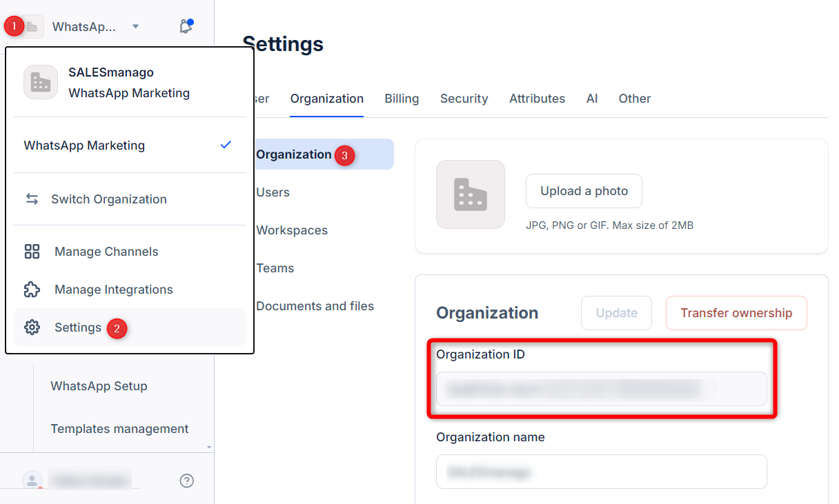Click the 'Settings' page heading
The image size is (839, 504).
pyautogui.click(x=283, y=44)
